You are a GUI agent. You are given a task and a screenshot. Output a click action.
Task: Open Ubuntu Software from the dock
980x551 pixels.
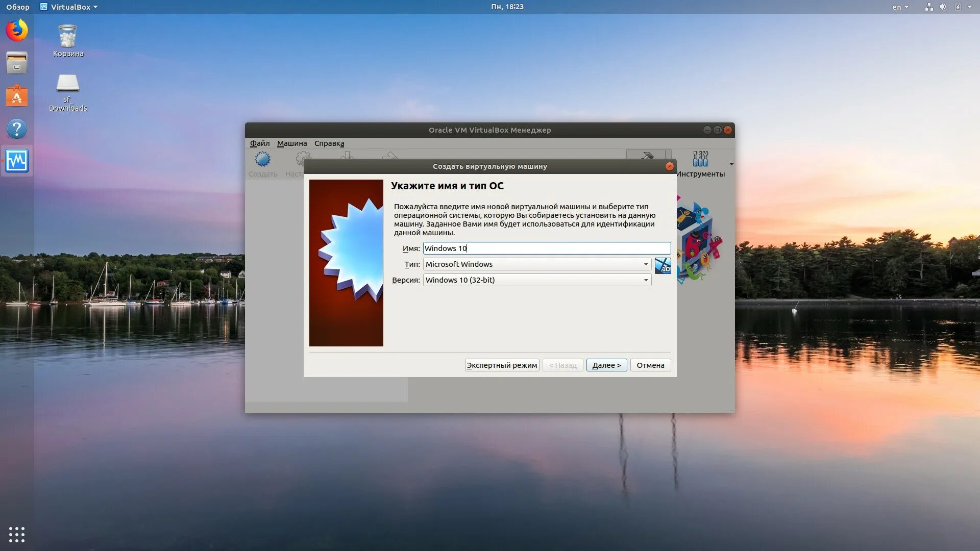point(17,96)
